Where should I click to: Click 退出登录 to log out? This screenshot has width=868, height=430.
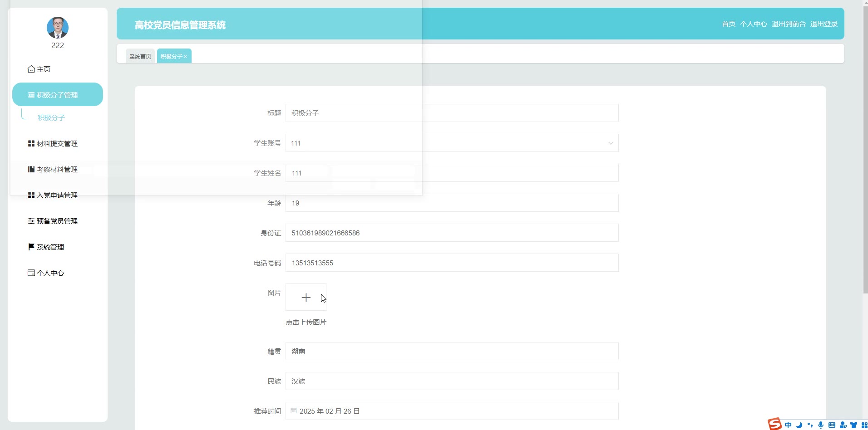pyautogui.click(x=824, y=24)
